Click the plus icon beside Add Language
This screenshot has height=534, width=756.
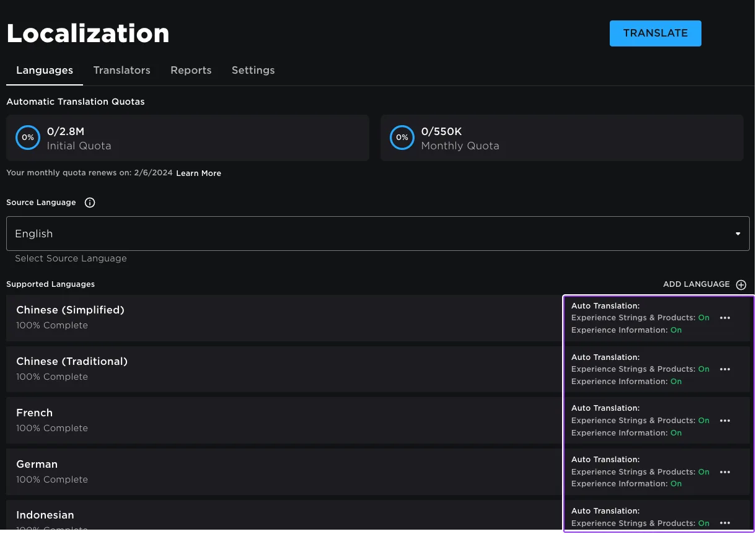[741, 284]
